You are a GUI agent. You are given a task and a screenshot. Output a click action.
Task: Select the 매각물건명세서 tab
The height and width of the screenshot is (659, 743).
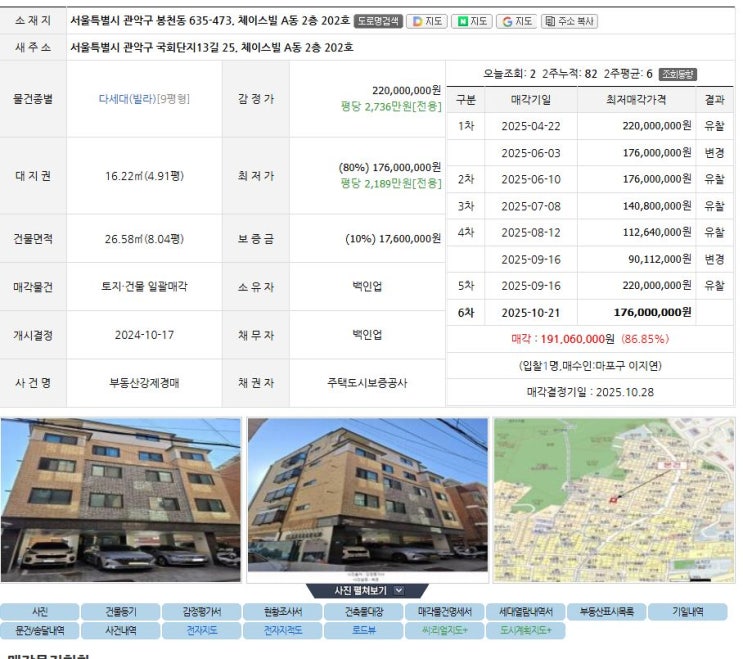click(444, 612)
